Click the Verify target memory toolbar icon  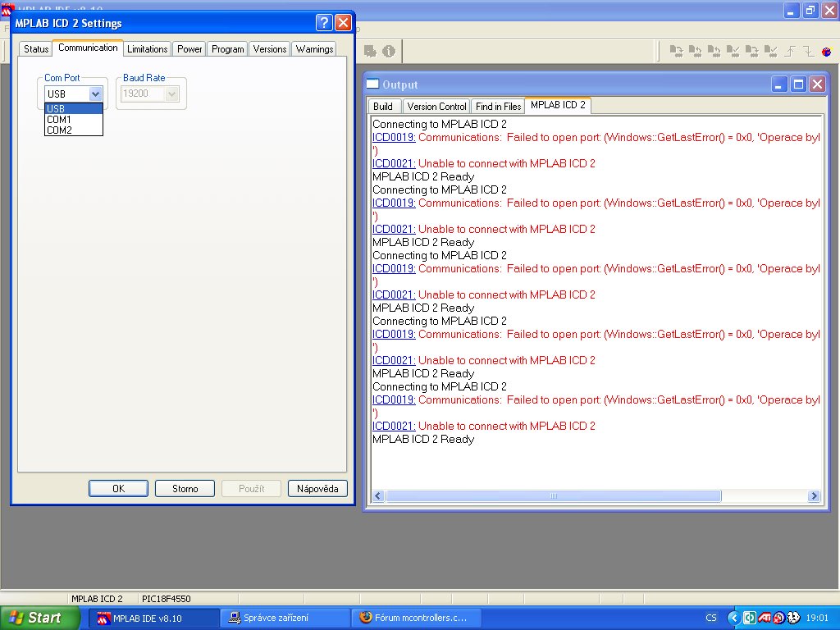tap(733, 51)
